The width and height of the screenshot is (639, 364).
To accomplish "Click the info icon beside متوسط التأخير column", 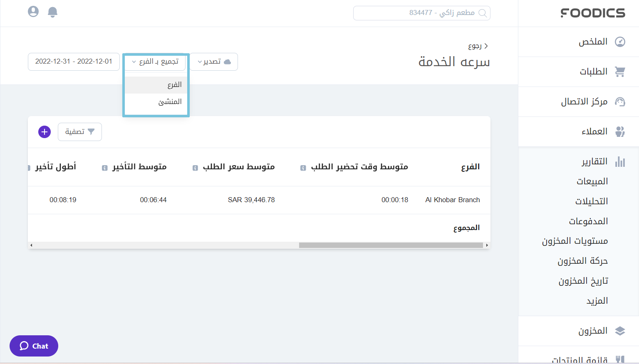I will click(x=104, y=168).
